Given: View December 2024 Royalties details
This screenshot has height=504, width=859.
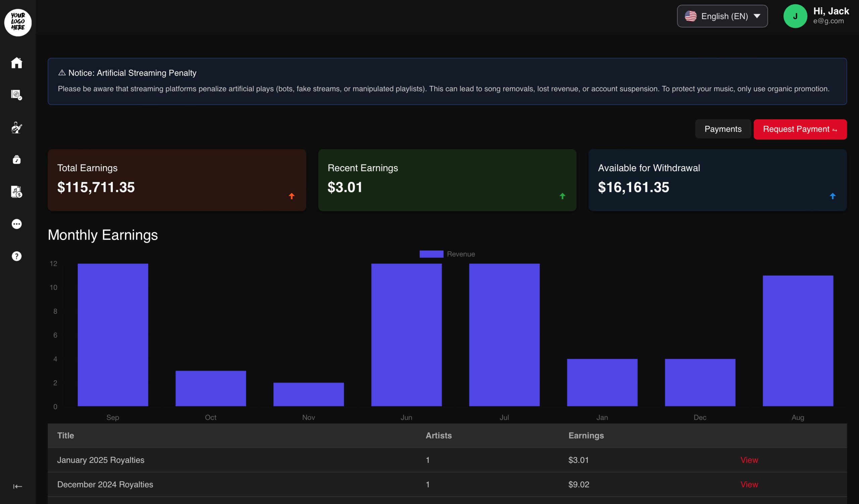Looking at the screenshot, I should coord(749,484).
